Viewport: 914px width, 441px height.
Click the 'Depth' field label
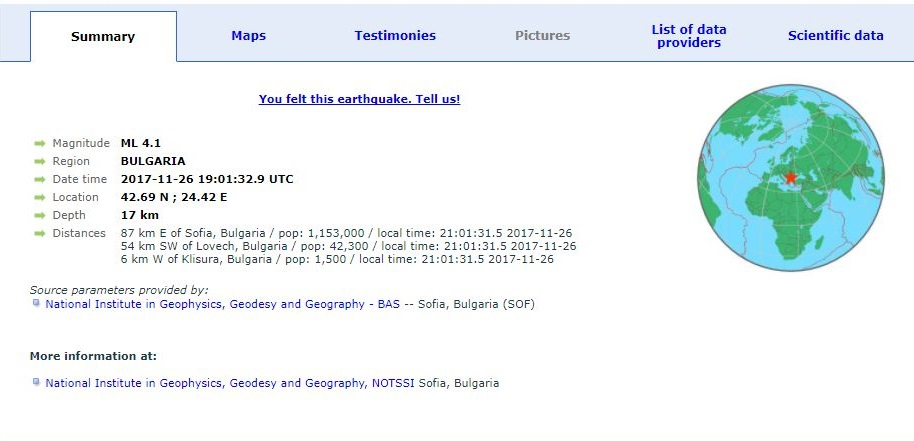point(69,216)
